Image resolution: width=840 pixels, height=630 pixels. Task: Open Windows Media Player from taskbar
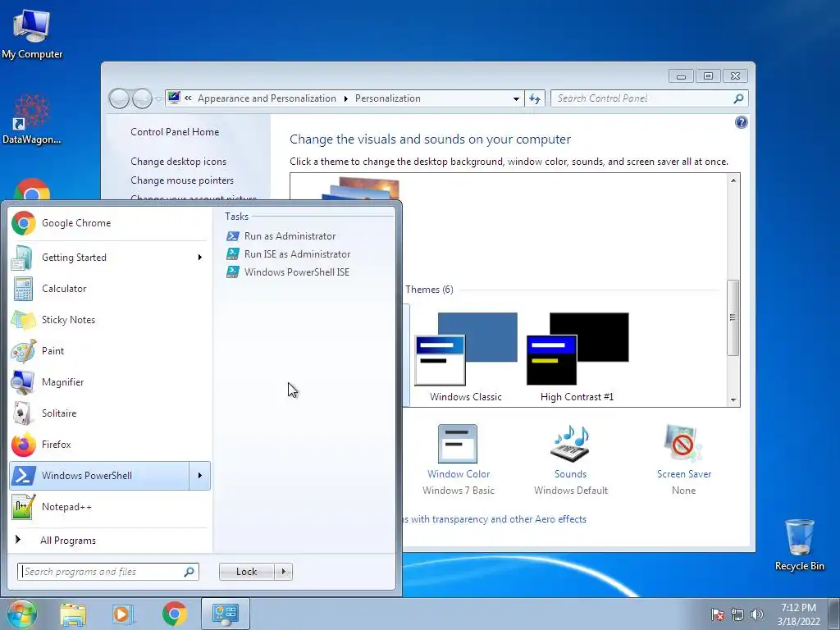(123, 614)
